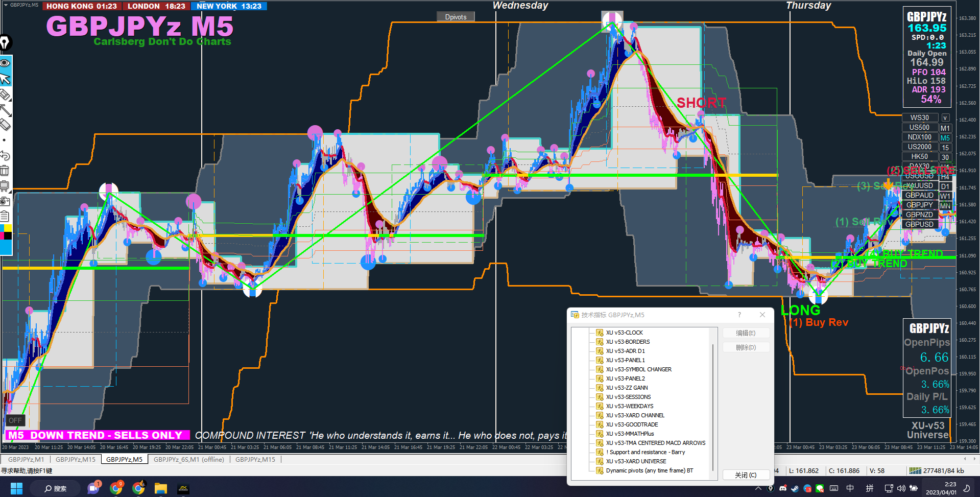Toggle the eye visibility tool in the toolbar
This screenshot has width=980, height=497.
tap(5, 63)
